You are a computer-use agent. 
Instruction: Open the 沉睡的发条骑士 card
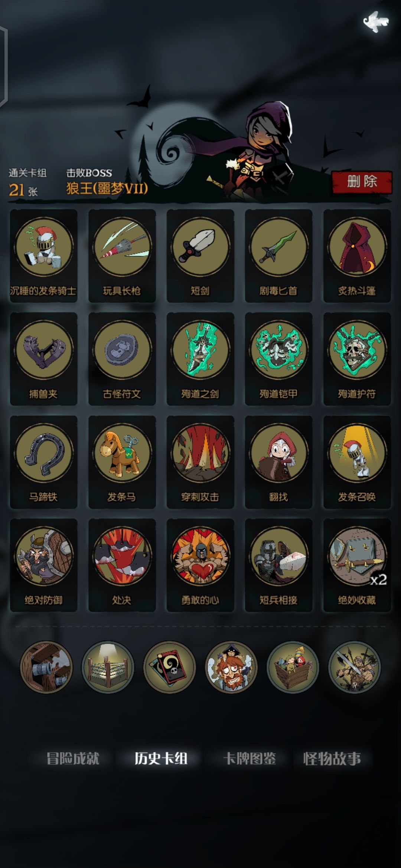[43, 256]
